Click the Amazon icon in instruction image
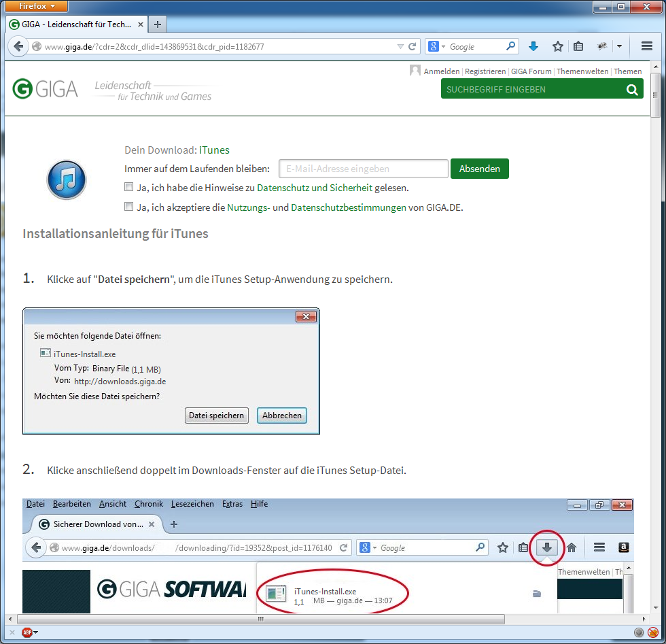Image resolution: width=666 pixels, height=644 pixels. tap(624, 547)
